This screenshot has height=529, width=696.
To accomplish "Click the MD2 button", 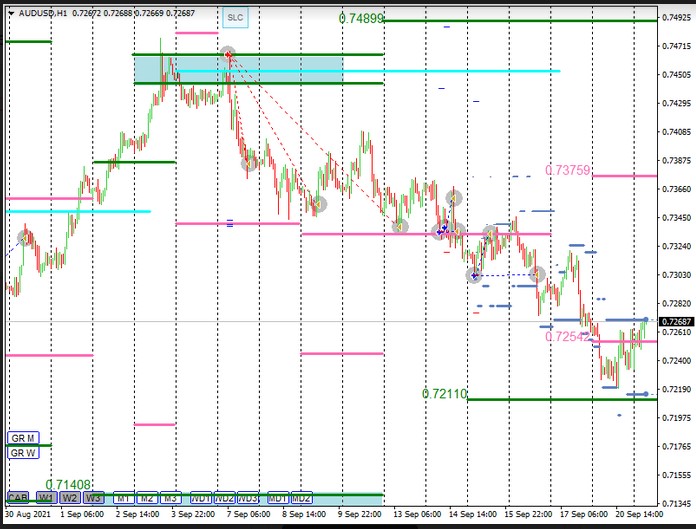I will pos(301,497).
